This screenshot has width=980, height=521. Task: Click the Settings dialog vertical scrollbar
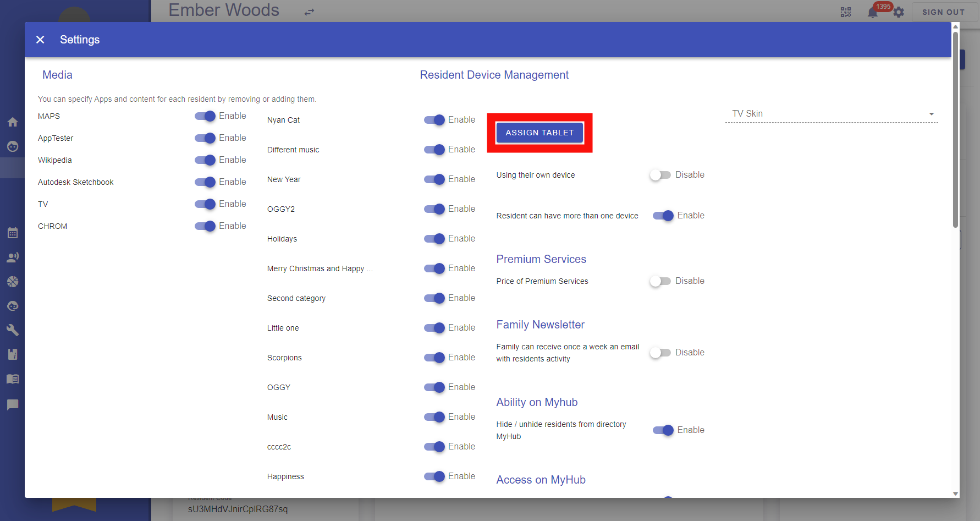[955, 129]
